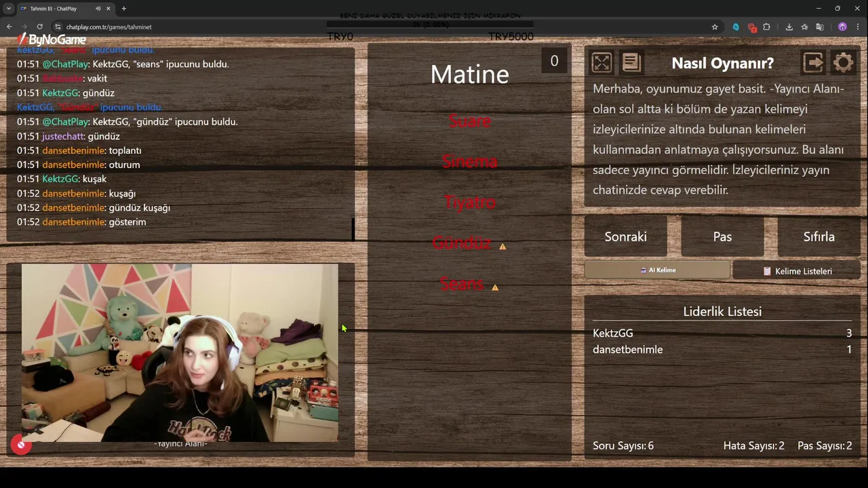The image size is (868, 488).
Task: Reload the page
Action: coord(39,27)
